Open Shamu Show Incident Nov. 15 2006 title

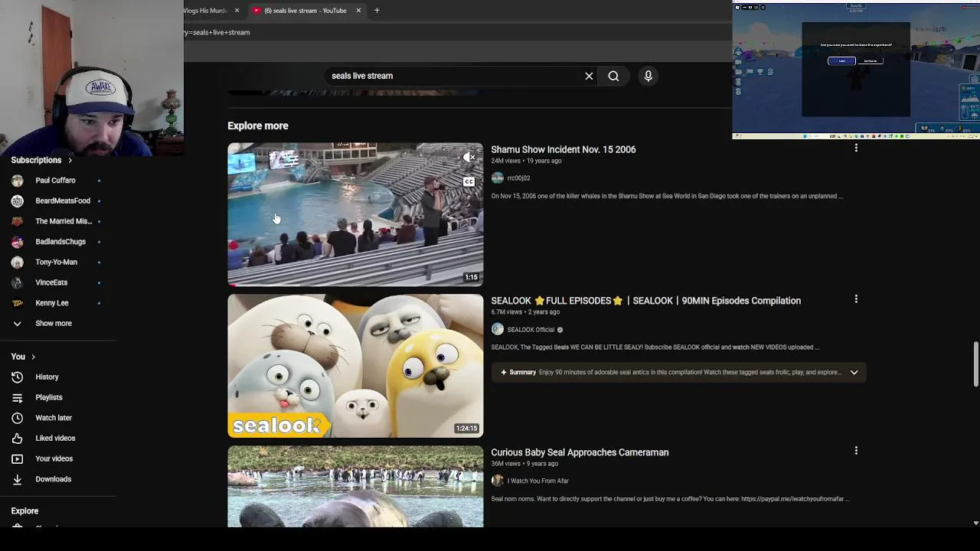click(563, 149)
